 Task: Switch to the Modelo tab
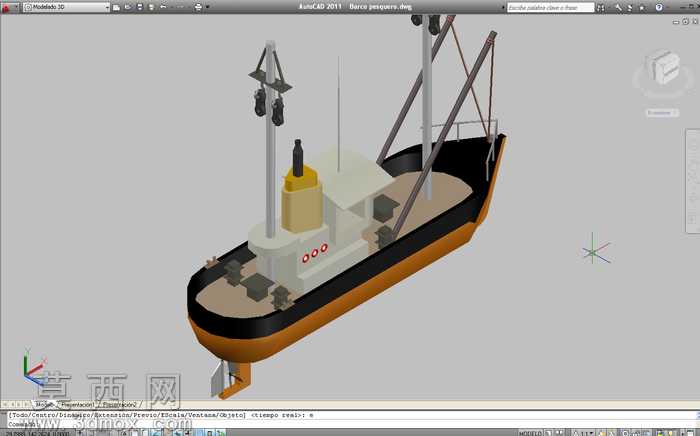44,404
